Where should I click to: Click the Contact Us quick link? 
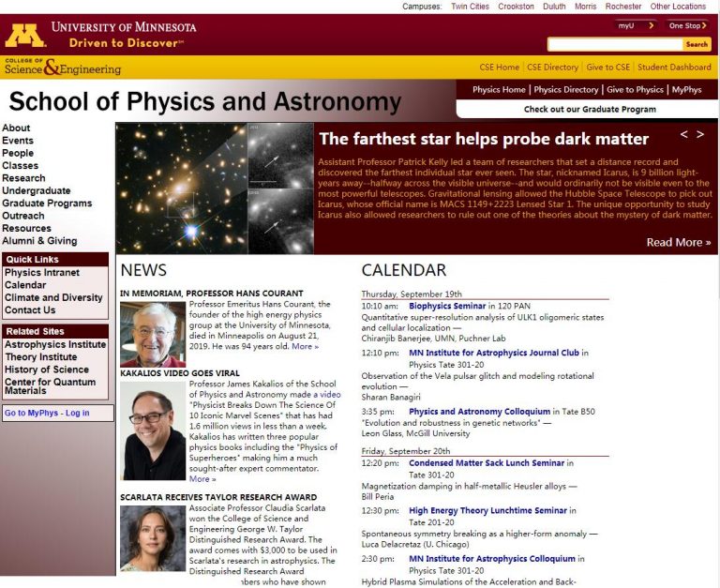pos(30,310)
